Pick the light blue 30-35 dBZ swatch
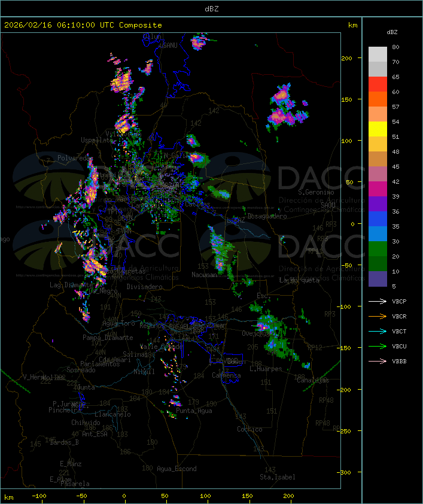423x504 pixels. (378, 233)
